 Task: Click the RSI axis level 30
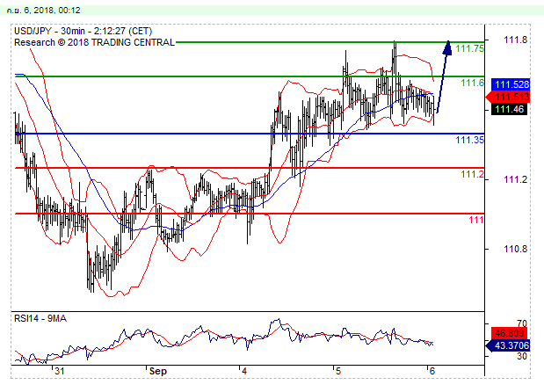point(521,356)
